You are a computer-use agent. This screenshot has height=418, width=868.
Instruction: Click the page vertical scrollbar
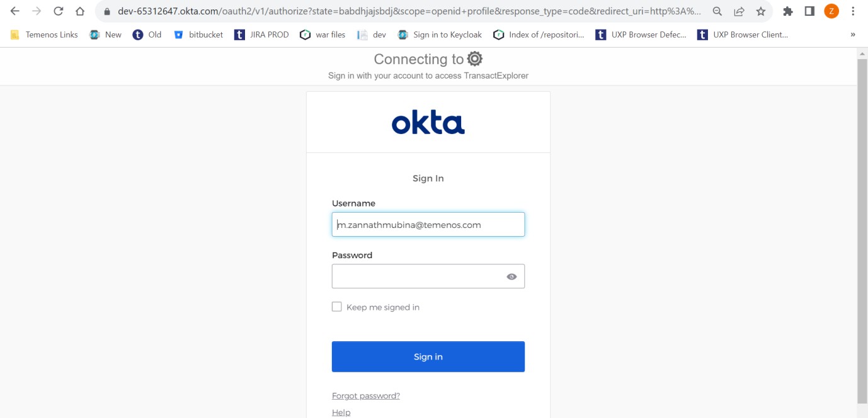coord(862,227)
